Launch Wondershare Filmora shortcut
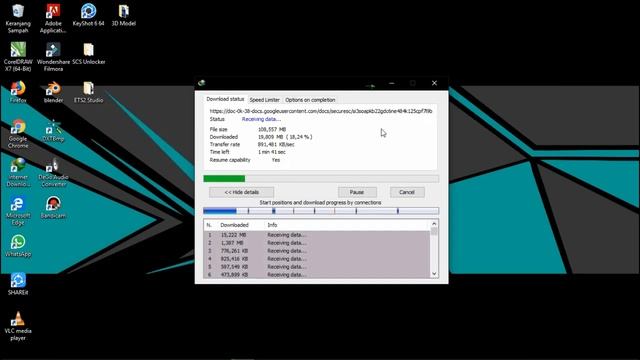The image size is (640, 360). click(x=53, y=57)
